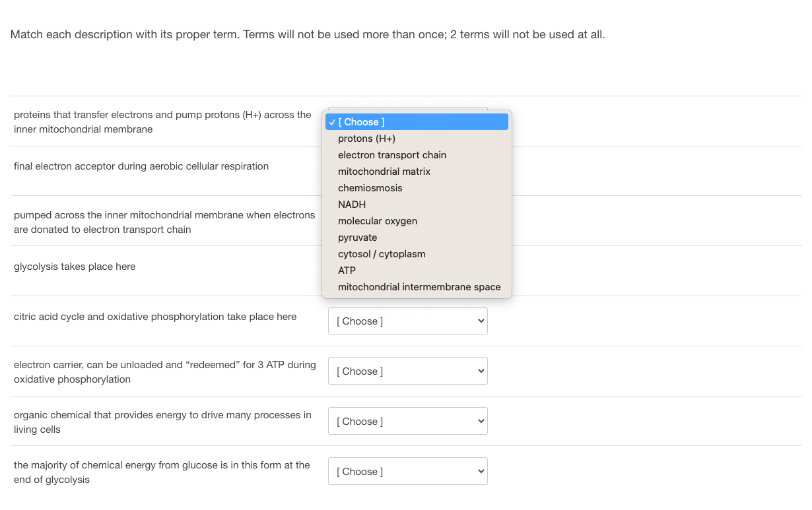Select 'ATP' from the dropdown list
Viewport: 812px width, 510px height.
pos(347,271)
